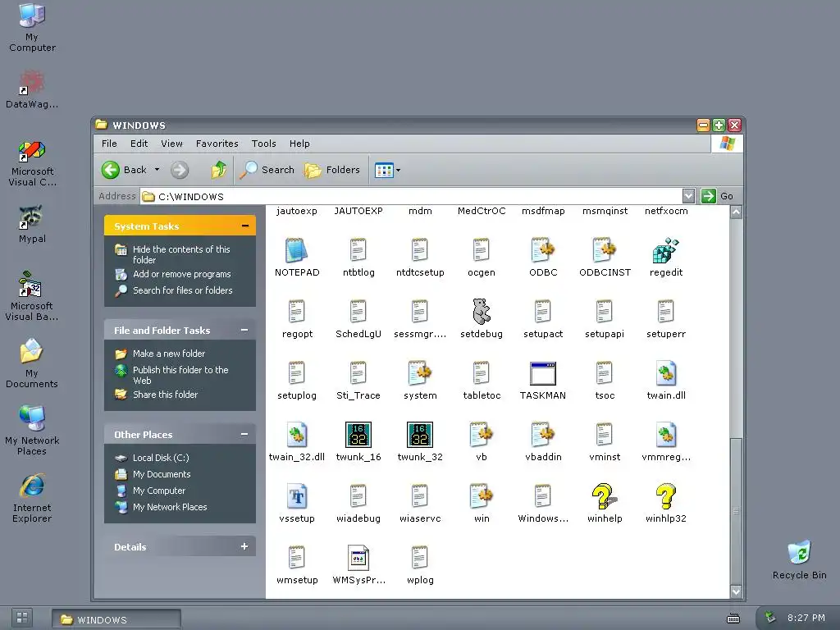Click the Forward navigation arrow

180,170
